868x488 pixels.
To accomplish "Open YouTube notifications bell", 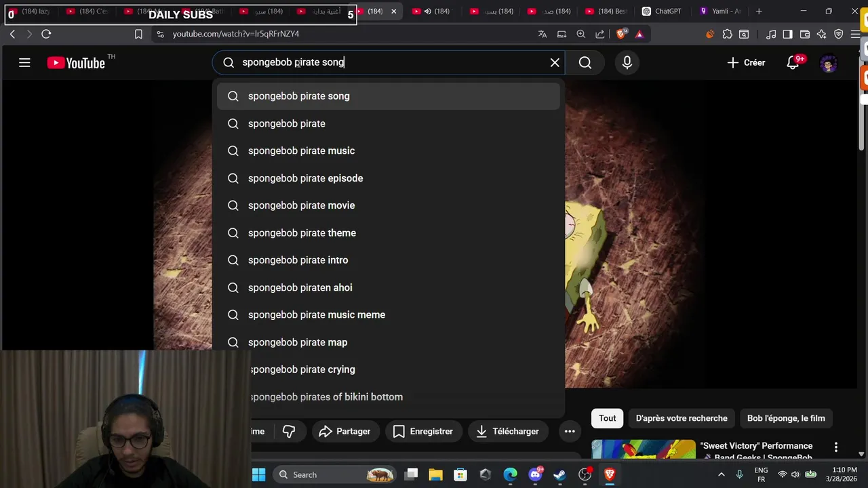I will click(x=793, y=62).
